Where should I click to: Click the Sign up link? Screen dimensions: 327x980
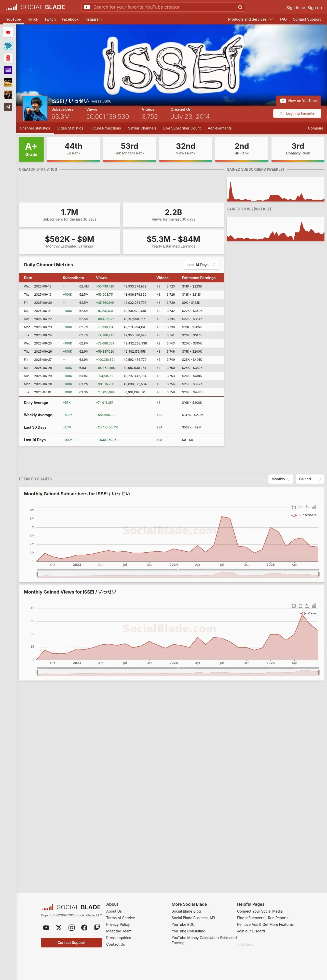[315, 8]
